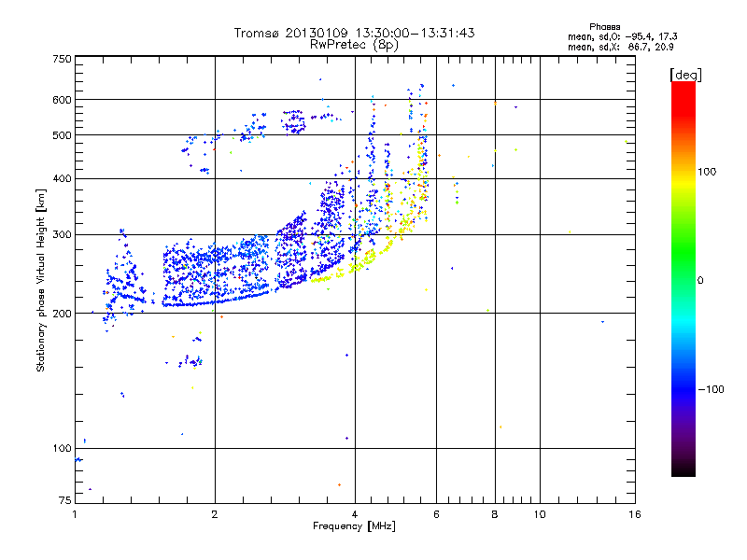Click the 'Phases' legend heading
This screenshot has width=747, height=560.
pos(604,27)
